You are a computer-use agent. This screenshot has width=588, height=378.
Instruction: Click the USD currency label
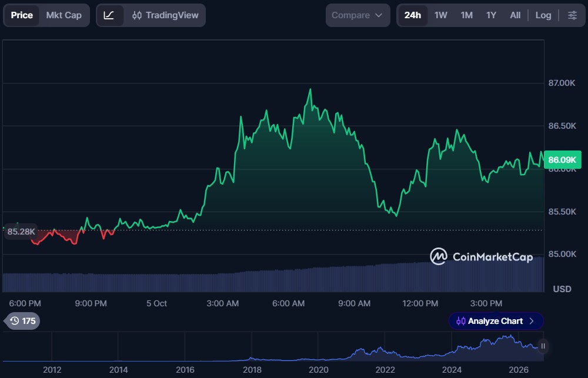(x=562, y=289)
